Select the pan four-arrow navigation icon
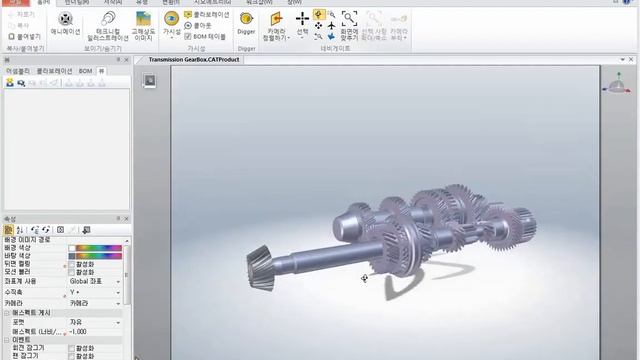 pos(318,26)
